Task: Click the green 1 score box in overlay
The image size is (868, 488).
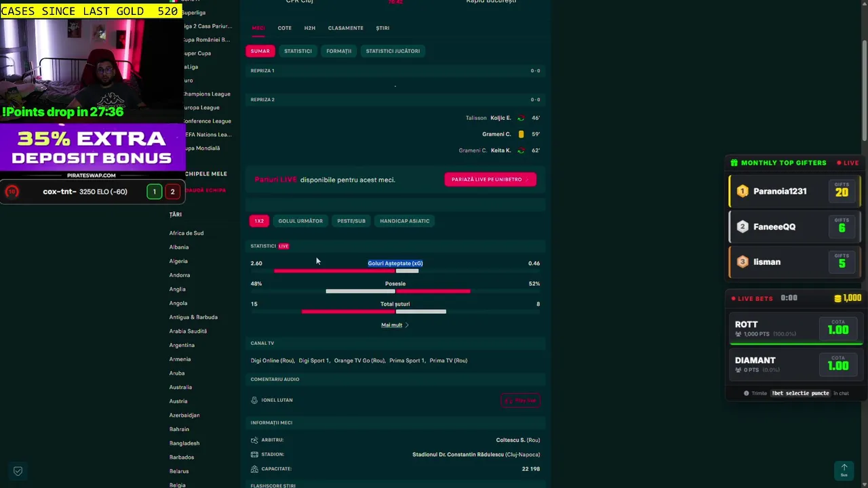Action: click(154, 192)
